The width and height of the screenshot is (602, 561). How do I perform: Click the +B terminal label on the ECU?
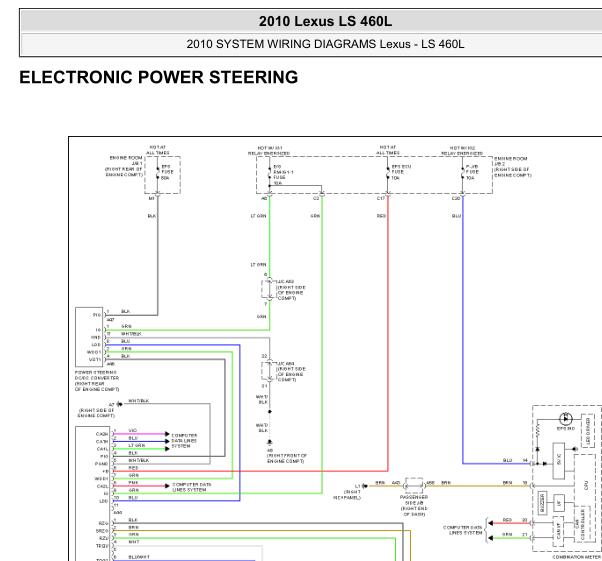pos(105,471)
